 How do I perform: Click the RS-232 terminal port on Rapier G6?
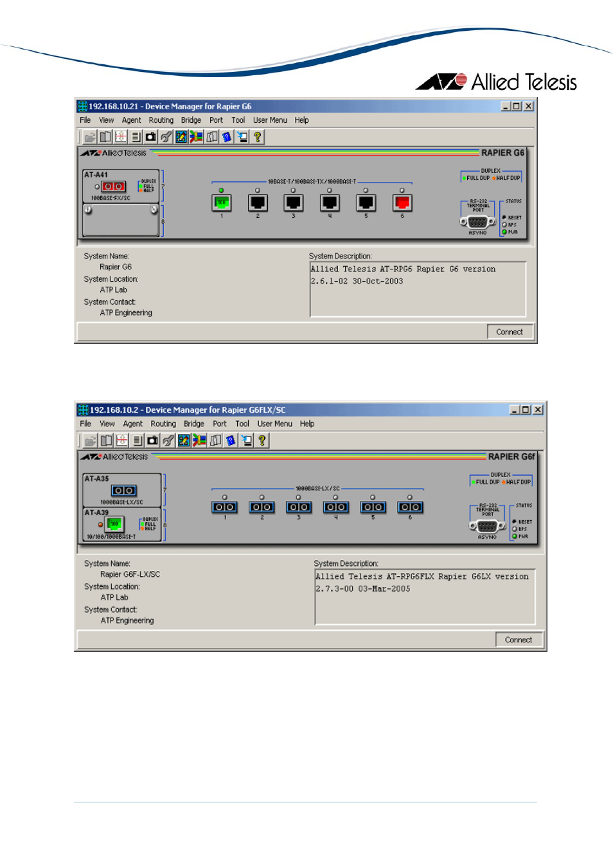(477, 222)
